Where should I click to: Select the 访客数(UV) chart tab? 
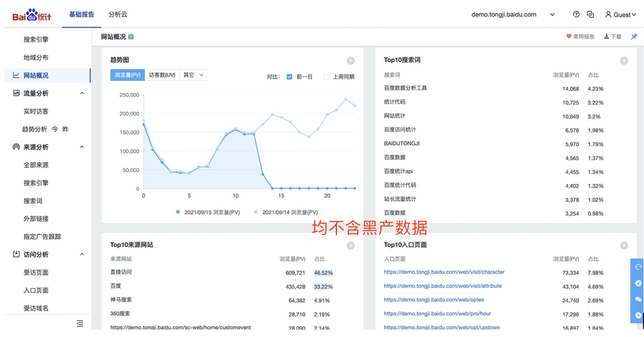(162, 75)
